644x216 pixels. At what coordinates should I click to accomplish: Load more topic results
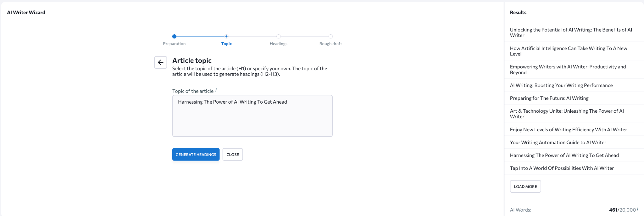point(525,186)
